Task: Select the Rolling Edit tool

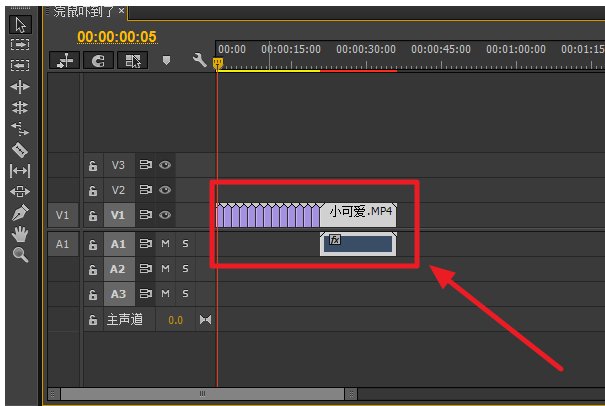Action: [20, 108]
